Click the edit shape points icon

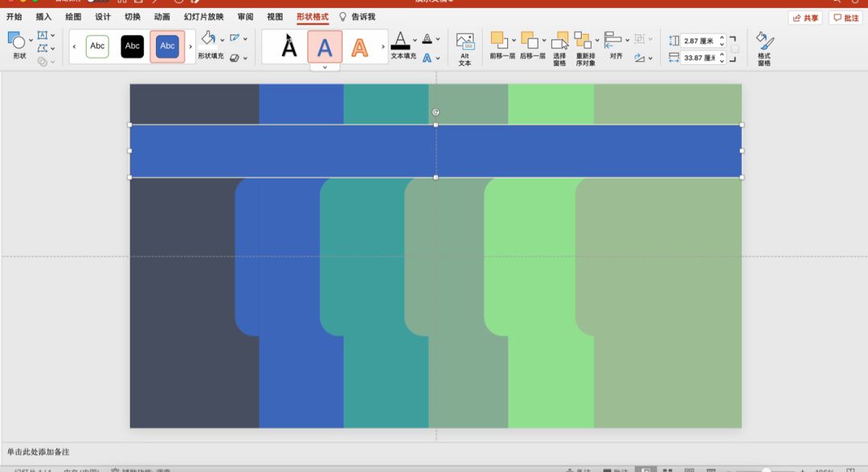click(x=43, y=49)
